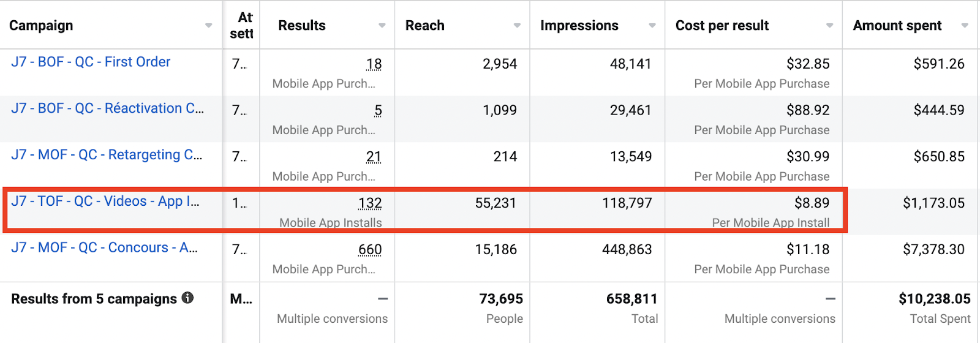Screen dimensions: 980x343
Task: Expand the Reach column dropdown arrow
Action: (517, 26)
